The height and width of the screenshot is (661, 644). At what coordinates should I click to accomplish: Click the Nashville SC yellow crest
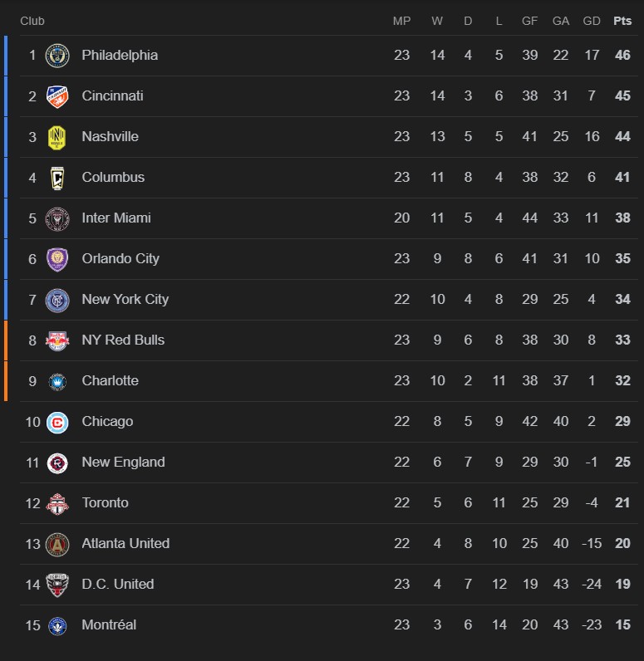point(57,137)
